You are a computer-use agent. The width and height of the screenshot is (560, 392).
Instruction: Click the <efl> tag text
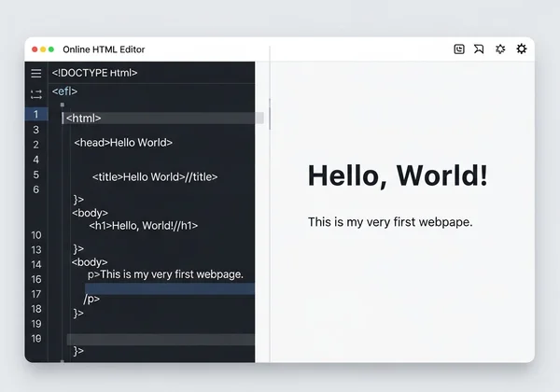(64, 91)
